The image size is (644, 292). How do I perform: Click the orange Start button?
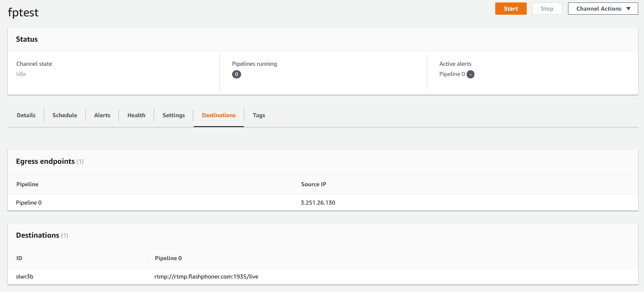(x=510, y=9)
